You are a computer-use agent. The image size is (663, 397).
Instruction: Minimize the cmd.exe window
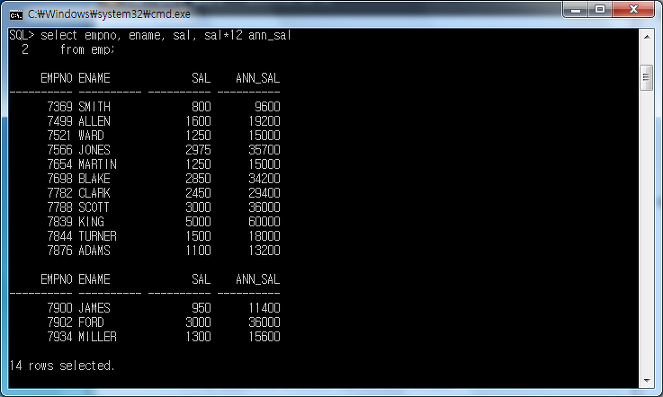575,10
